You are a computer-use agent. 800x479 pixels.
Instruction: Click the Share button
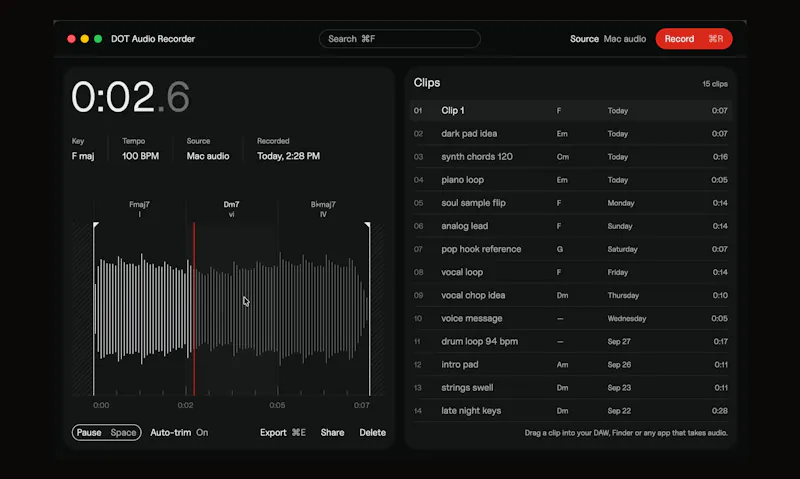tap(332, 433)
